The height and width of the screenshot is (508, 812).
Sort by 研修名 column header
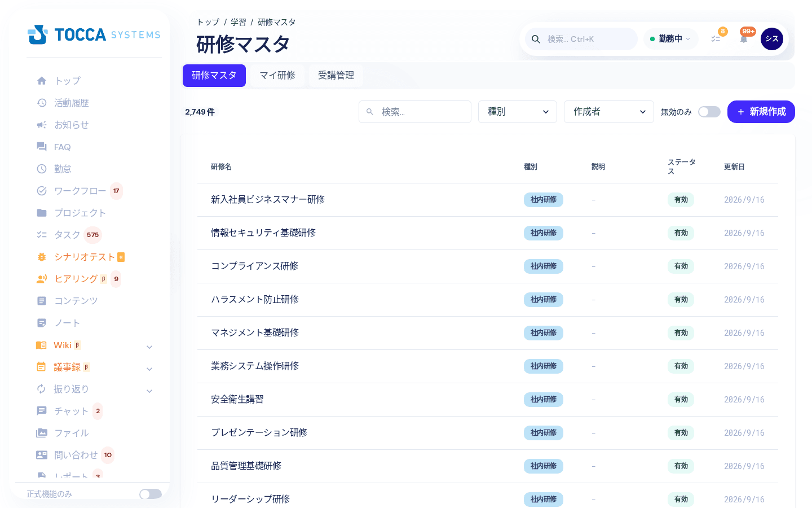[x=221, y=167]
